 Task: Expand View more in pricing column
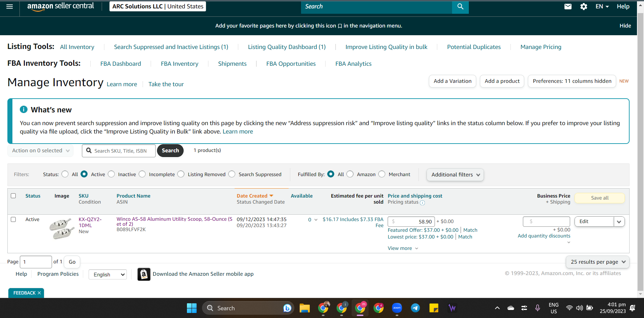tap(403, 248)
